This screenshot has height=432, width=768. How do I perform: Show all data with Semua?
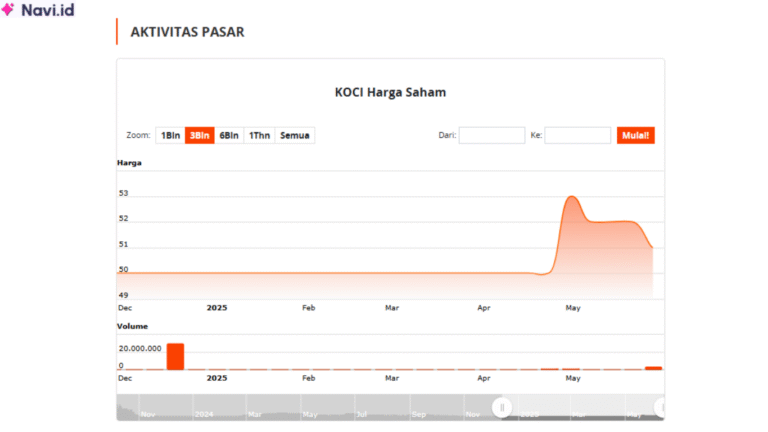(295, 136)
